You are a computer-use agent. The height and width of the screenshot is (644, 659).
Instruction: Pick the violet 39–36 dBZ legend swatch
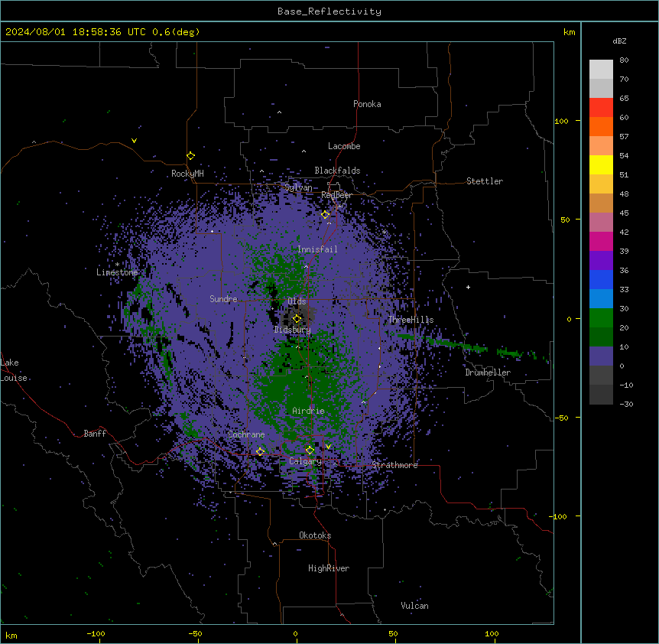[x=601, y=261]
